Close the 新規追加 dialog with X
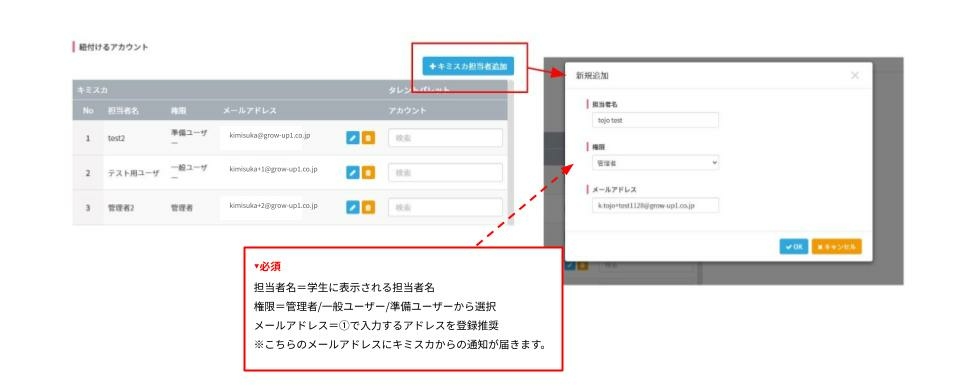This screenshot has width=960, height=391. point(855,75)
